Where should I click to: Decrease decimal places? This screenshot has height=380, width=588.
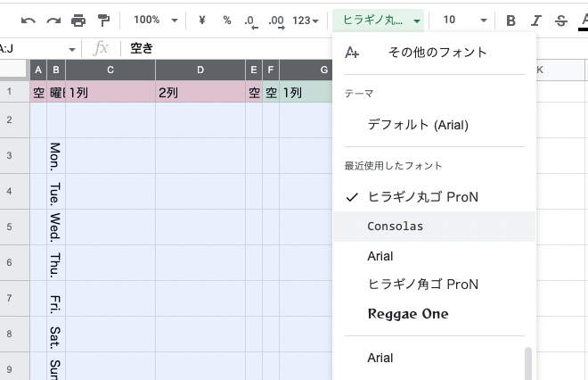[x=251, y=21]
